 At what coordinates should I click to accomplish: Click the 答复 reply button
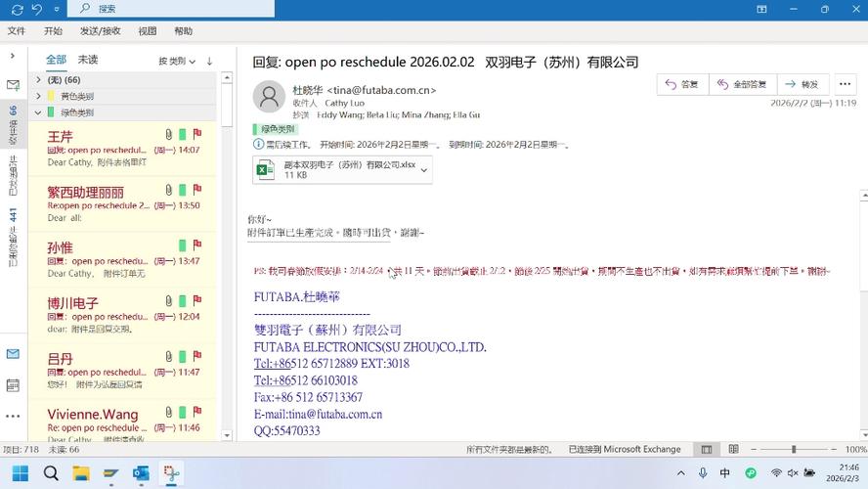click(x=682, y=84)
